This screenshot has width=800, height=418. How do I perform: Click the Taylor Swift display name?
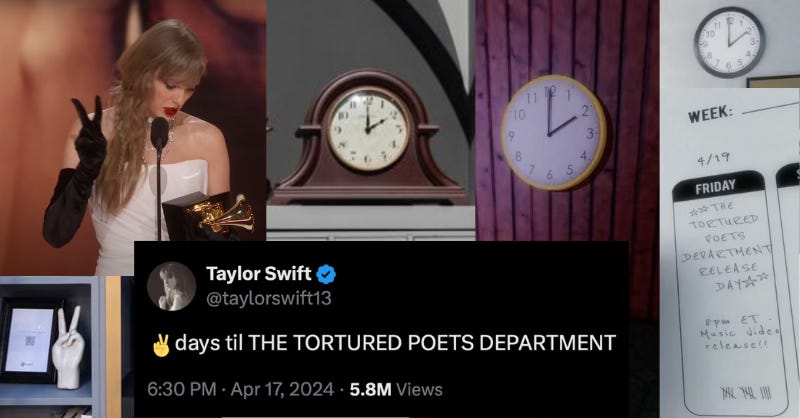point(259,274)
